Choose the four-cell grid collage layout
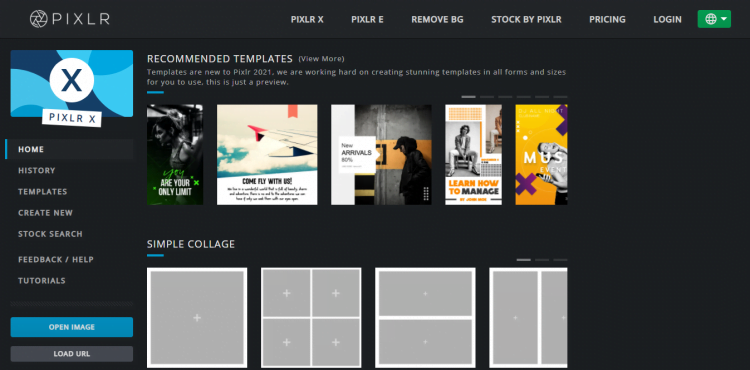 pyautogui.click(x=311, y=317)
